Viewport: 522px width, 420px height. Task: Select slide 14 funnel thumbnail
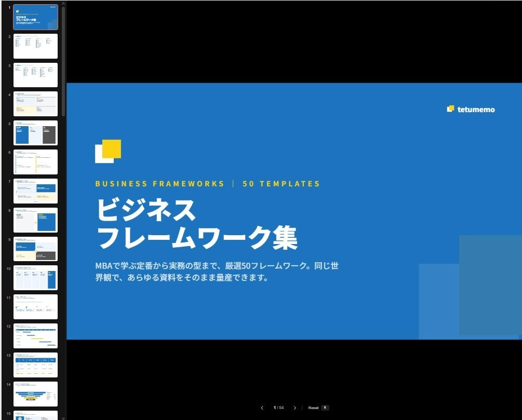pos(36,394)
